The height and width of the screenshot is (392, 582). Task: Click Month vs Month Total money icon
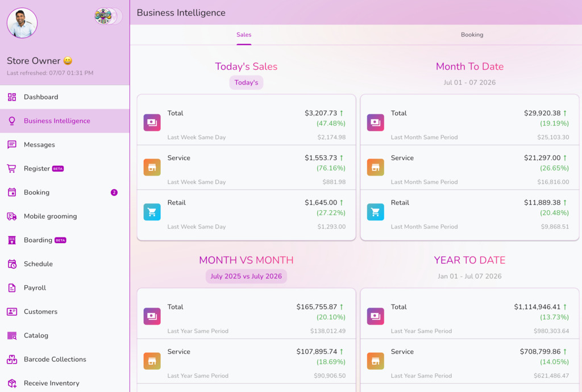click(152, 316)
